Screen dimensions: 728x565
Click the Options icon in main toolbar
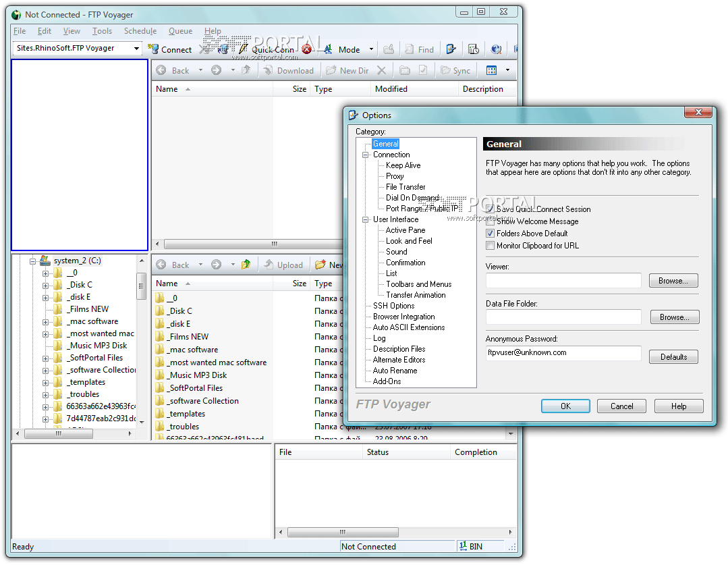(451, 49)
